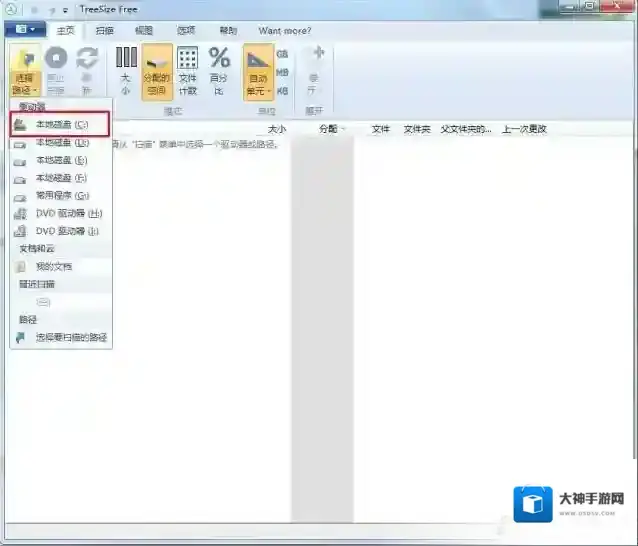The width and height of the screenshot is (638, 546).
Task: Click the 我的文档 folder icon
Action: click(20, 266)
